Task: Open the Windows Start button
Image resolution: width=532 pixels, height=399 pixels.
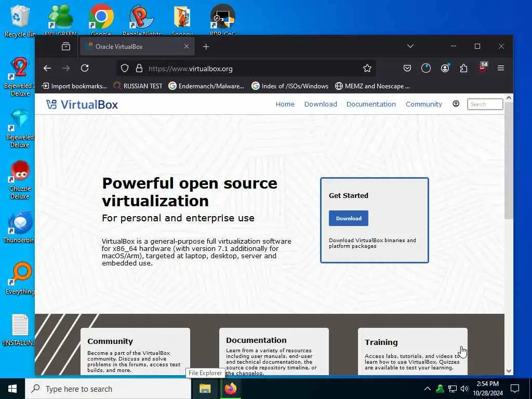Action: tap(12, 389)
